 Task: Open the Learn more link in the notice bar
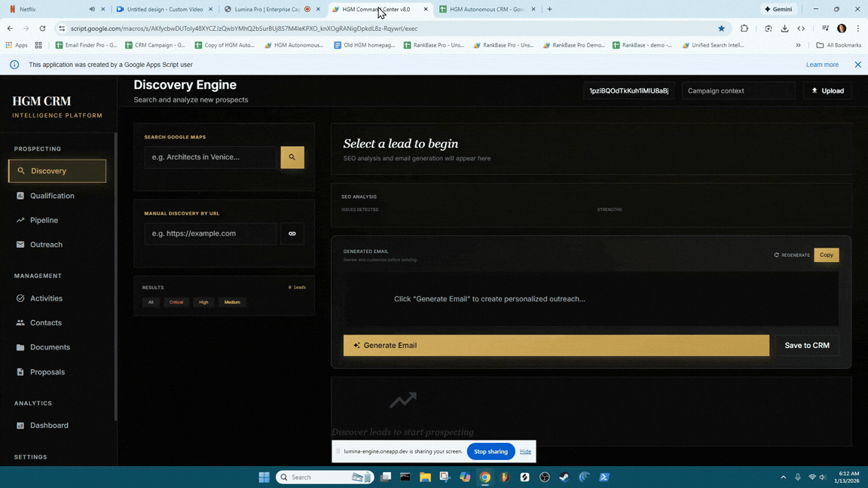(x=822, y=65)
